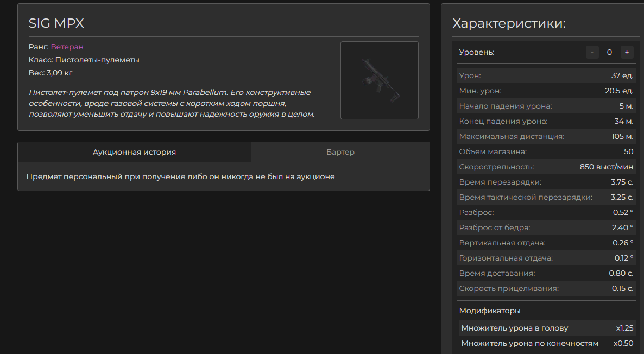This screenshot has height=354, width=644.
Task: Click the Скорость прицеливания row label
Action: tap(509, 288)
